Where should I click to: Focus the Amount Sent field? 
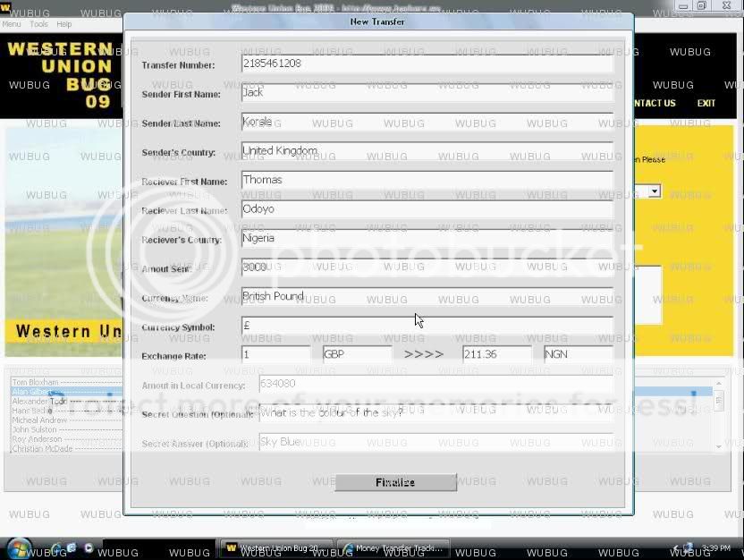coord(427,267)
